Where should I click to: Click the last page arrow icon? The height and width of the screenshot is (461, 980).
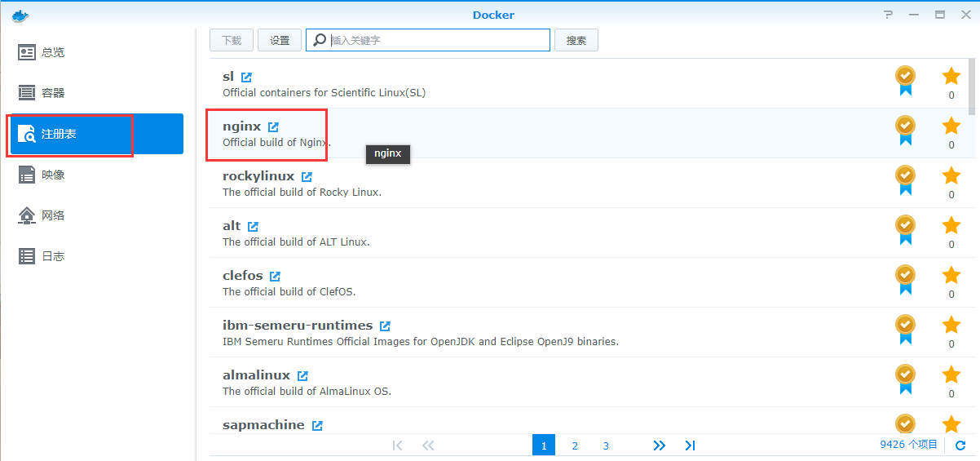click(690, 445)
